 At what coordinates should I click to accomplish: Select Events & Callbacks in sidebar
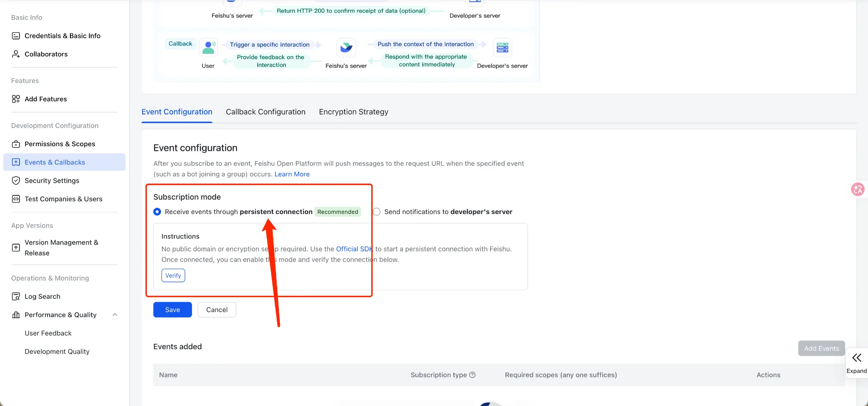[x=64, y=162]
